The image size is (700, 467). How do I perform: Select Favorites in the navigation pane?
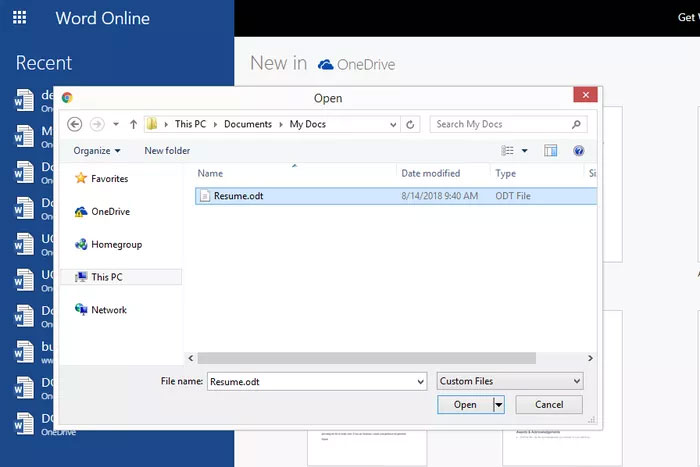pyautogui.click(x=109, y=179)
